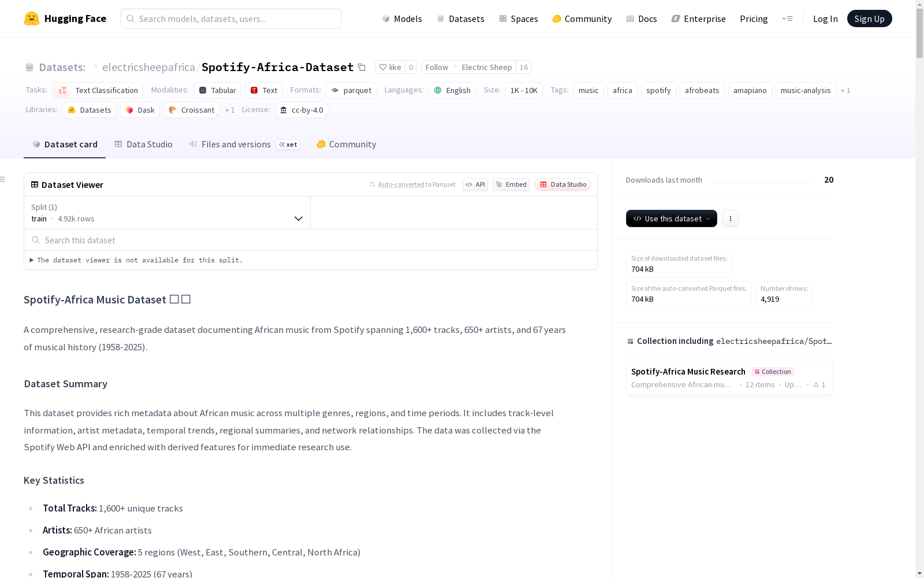
Task: Select the spotify tag
Action: pyautogui.click(x=658, y=90)
